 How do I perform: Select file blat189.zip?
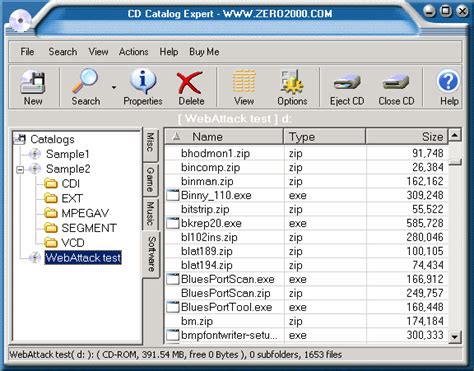(207, 251)
